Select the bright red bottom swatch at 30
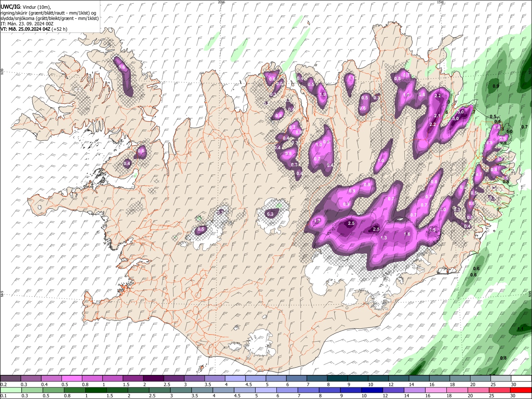The width and height of the screenshot is (532, 399). tap(520, 390)
